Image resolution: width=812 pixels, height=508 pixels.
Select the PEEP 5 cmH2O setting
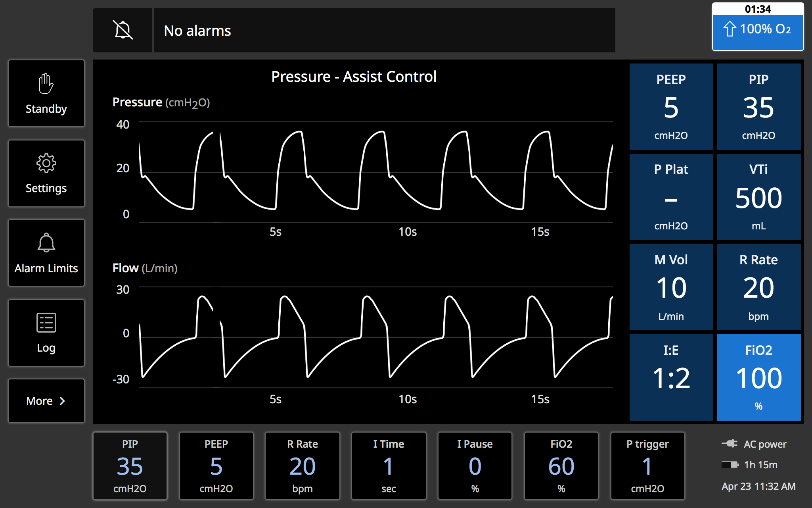pos(216,466)
